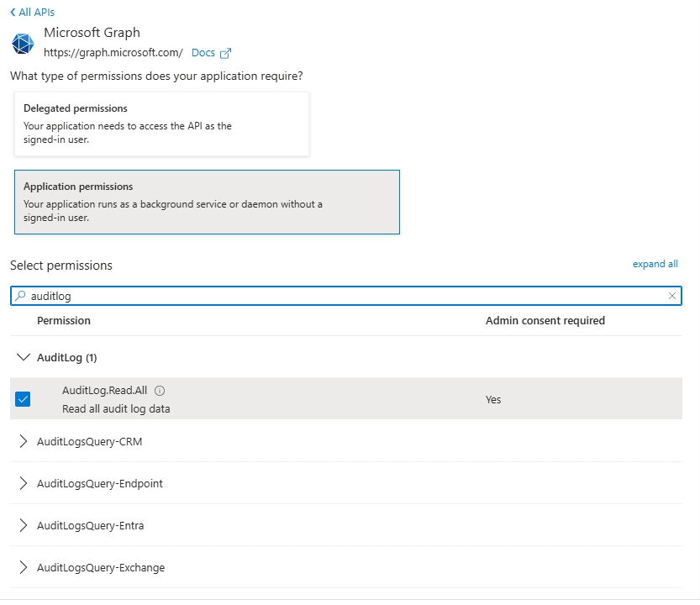Click the back chevron beside All APIs
The image size is (700, 605).
[x=13, y=13]
